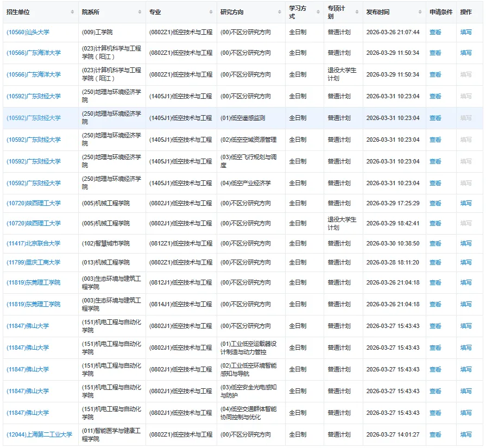
Task: Select the 2026-03-26 21:07:44 timestamp
Action: coord(393,32)
